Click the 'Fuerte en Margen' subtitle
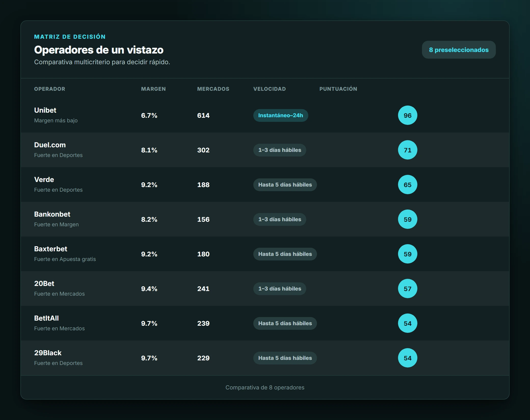Screen dimensions: 530x420 [56, 225]
